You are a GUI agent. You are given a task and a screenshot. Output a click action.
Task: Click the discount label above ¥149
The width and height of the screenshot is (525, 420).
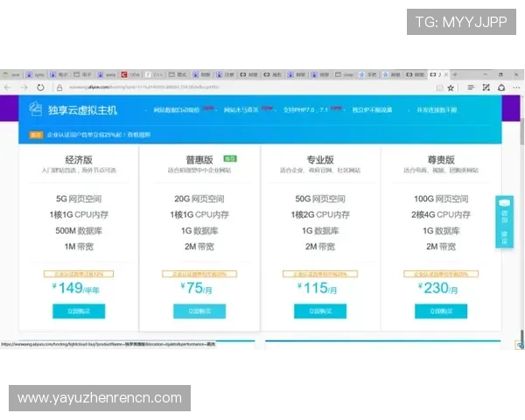coord(79,274)
